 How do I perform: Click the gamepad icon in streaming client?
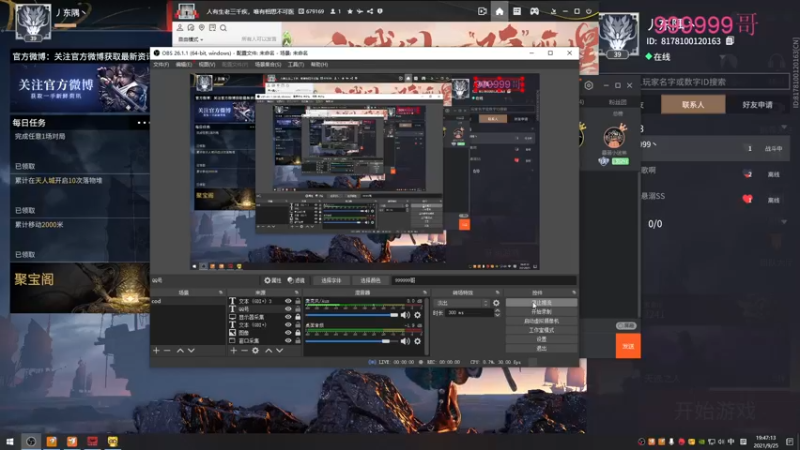tap(534, 11)
